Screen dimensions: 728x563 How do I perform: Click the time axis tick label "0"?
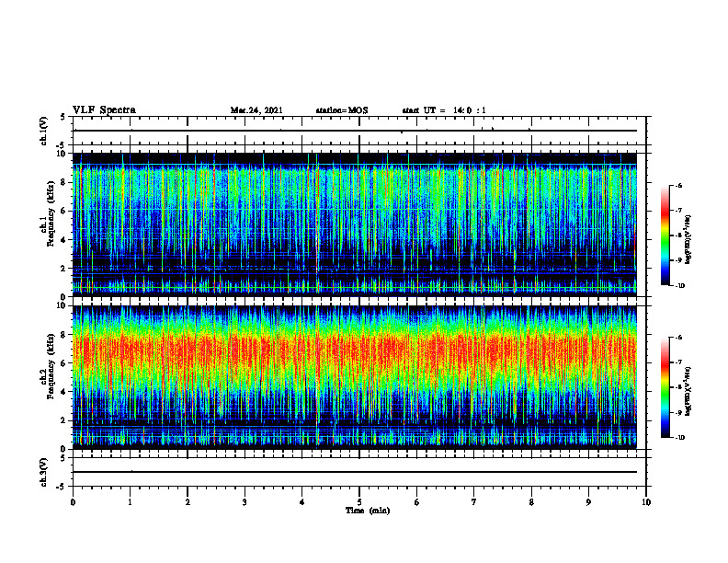pyautogui.click(x=73, y=502)
